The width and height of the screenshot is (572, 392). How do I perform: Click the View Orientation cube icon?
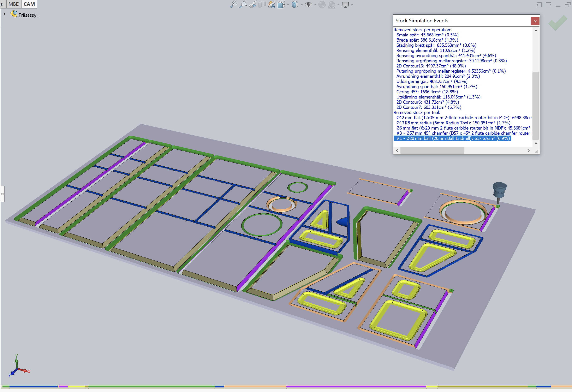pos(281,4)
